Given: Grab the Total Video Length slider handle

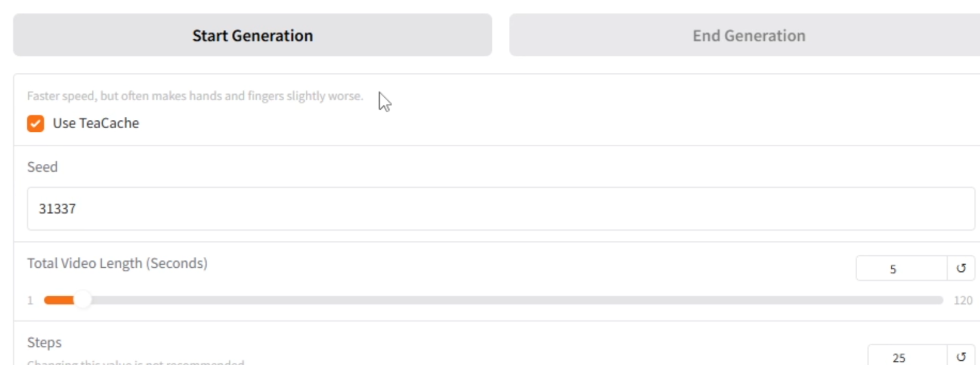Looking at the screenshot, I should coord(82,300).
